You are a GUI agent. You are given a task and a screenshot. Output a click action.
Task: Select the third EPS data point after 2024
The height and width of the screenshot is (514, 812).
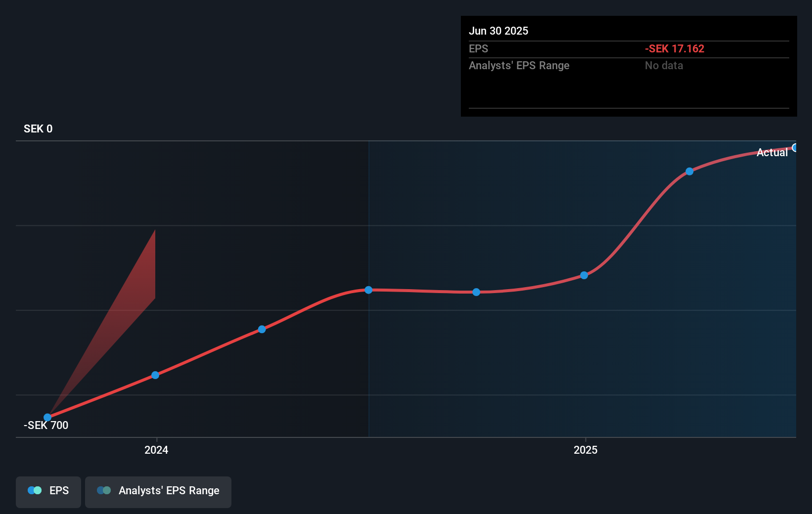[x=262, y=329]
